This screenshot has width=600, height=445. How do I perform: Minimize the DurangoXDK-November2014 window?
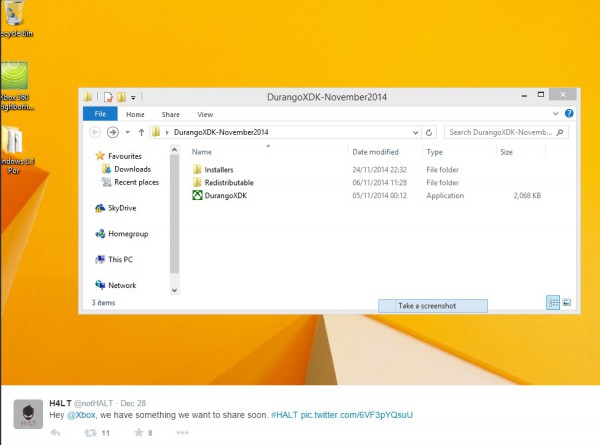point(524,95)
